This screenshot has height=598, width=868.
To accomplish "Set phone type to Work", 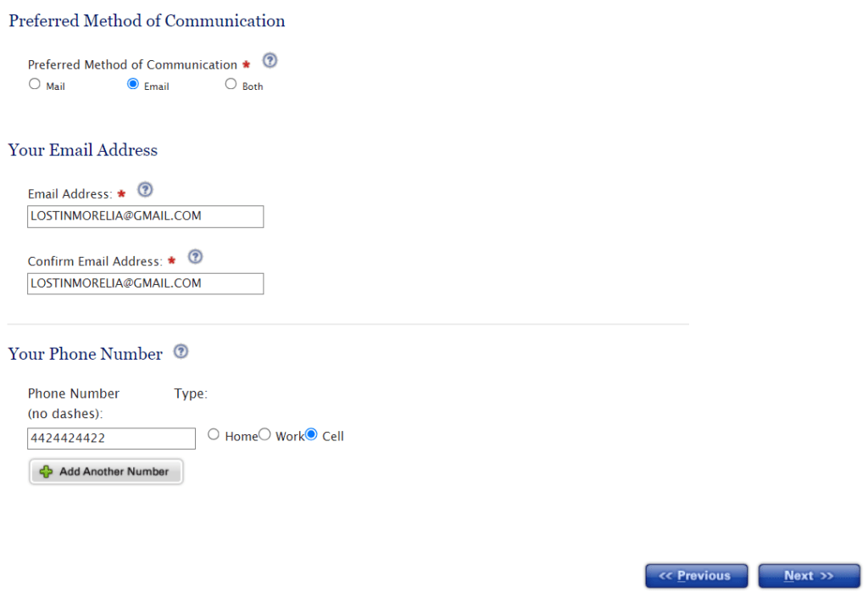I will pos(264,434).
